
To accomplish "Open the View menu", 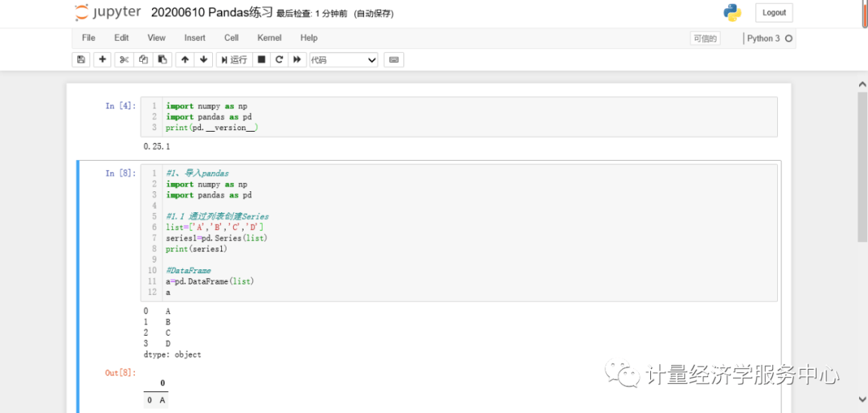I will pyautogui.click(x=156, y=38).
